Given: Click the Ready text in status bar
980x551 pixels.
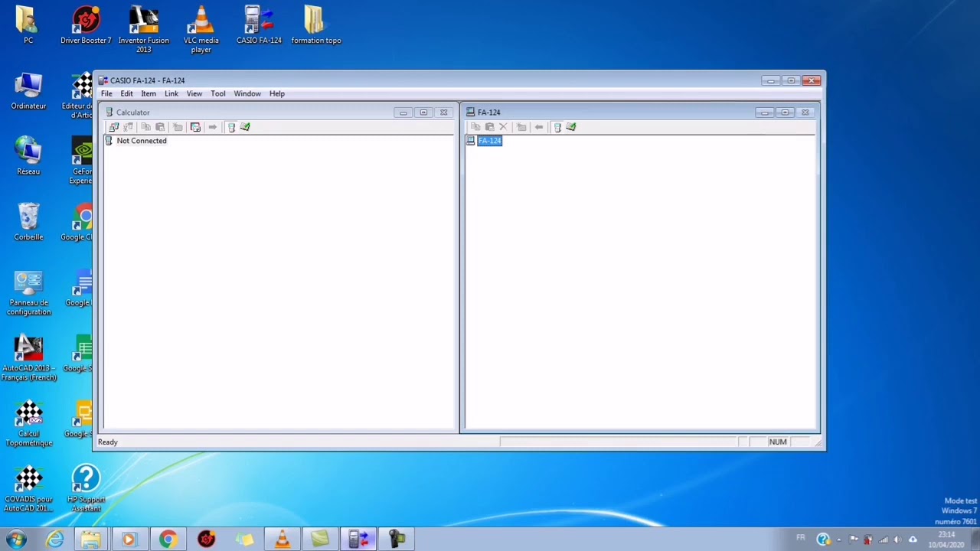Looking at the screenshot, I should pos(108,442).
